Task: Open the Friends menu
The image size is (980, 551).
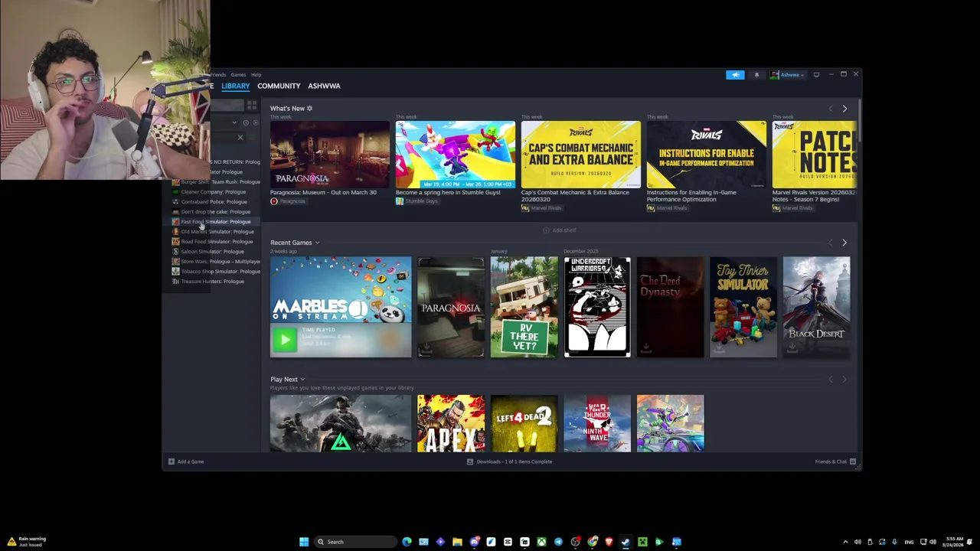Action: coord(218,75)
